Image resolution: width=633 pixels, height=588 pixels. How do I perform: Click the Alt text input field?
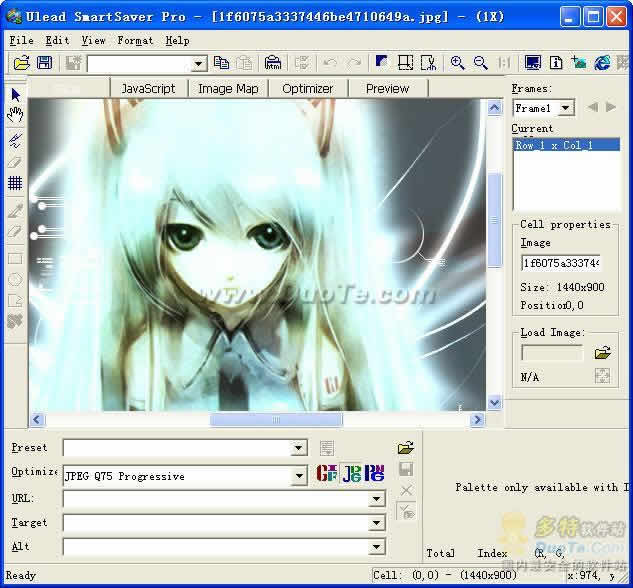216,547
